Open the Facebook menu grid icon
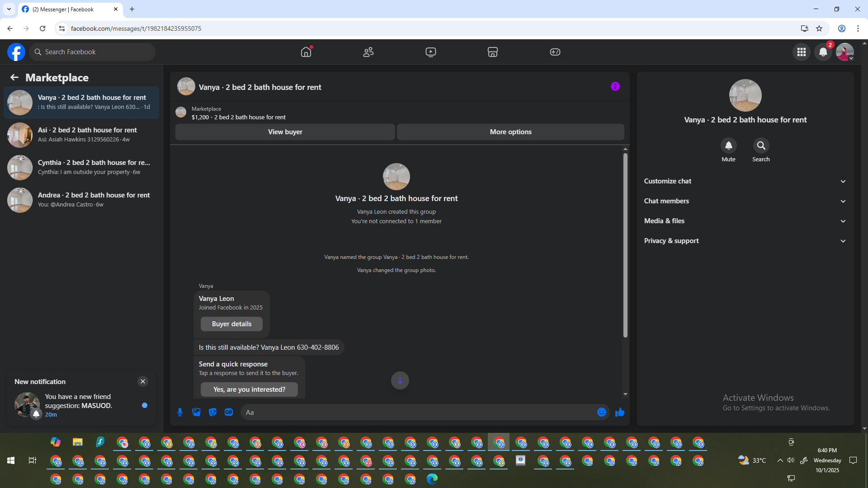This screenshot has height=488, width=868. [802, 52]
